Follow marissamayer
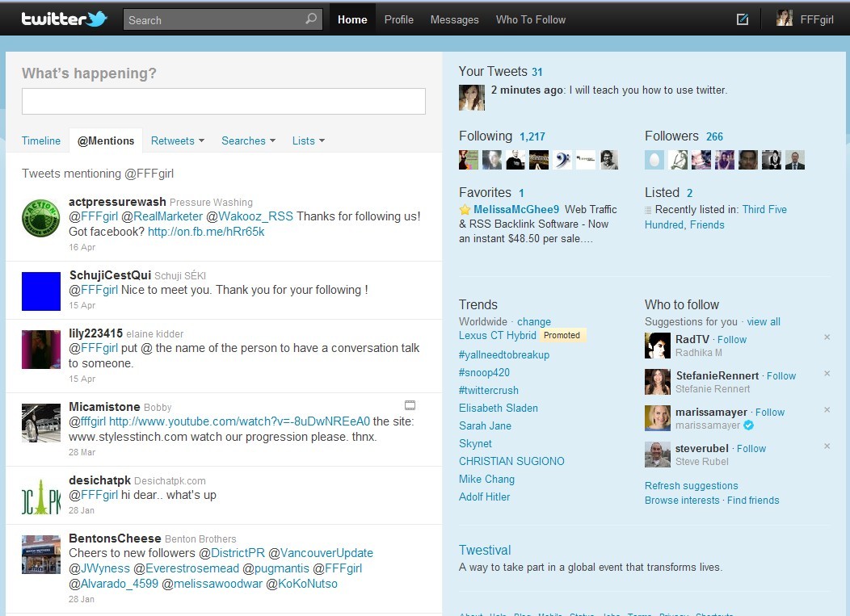 pyautogui.click(x=769, y=412)
